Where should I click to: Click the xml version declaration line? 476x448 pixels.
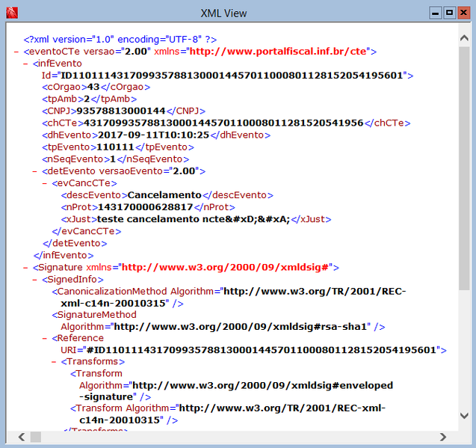[120, 40]
